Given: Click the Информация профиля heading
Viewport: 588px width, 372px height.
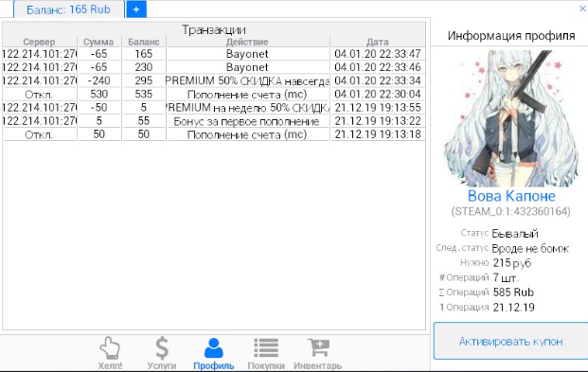Looking at the screenshot, I should click(x=511, y=36).
